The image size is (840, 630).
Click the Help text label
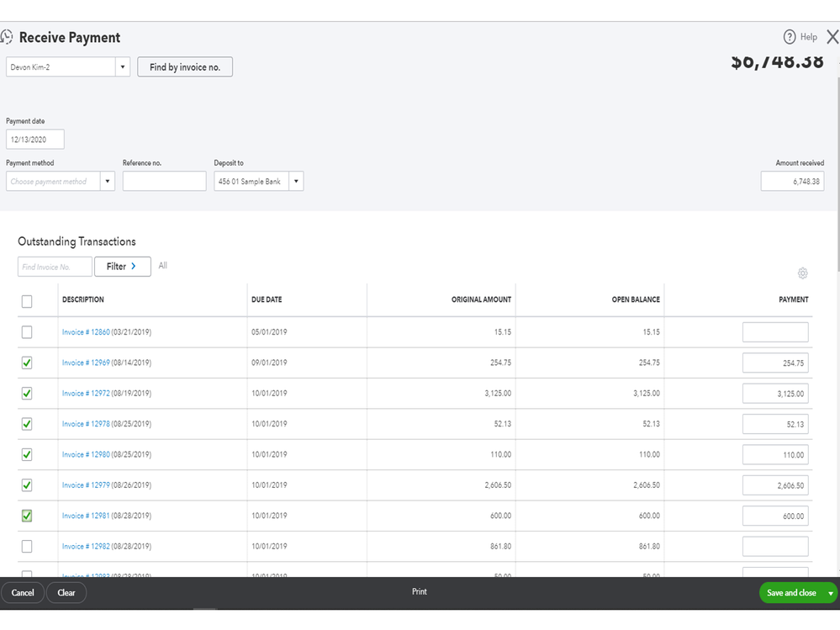pos(808,37)
